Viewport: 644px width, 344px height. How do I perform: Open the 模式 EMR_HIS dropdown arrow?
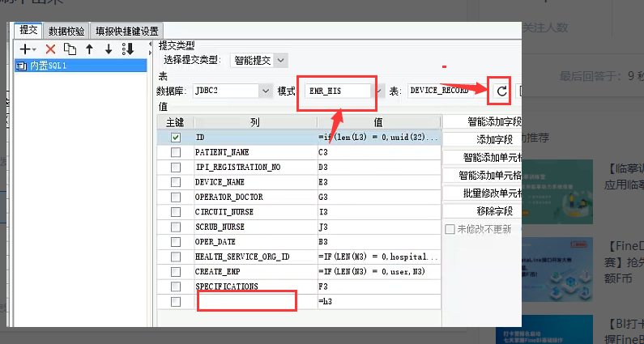pyautogui.click(x=378, y=91)
